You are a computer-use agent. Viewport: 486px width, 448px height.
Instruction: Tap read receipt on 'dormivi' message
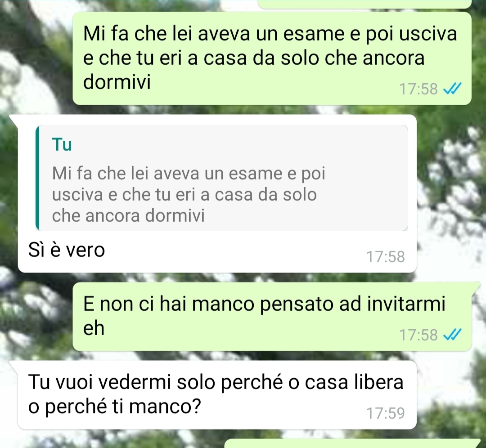(452, 89)
